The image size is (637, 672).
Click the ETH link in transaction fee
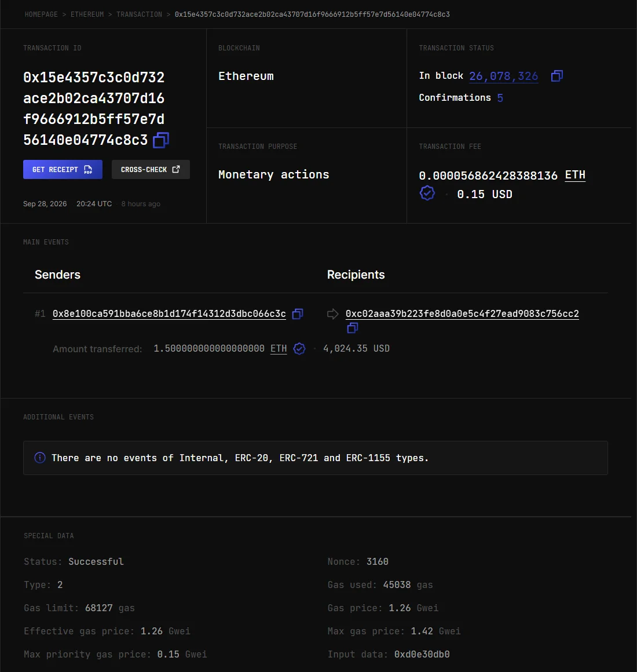point(575,175)
